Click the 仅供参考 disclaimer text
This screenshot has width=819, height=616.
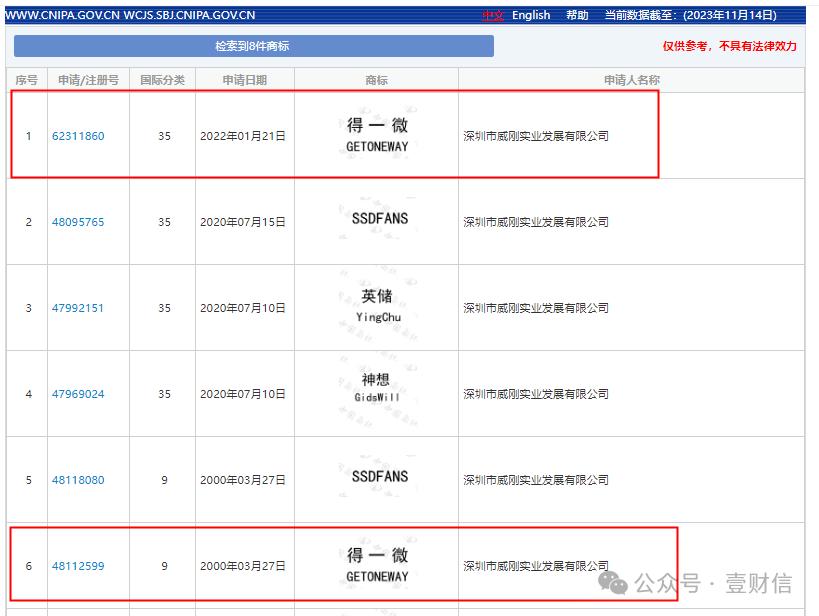point(730,46)
